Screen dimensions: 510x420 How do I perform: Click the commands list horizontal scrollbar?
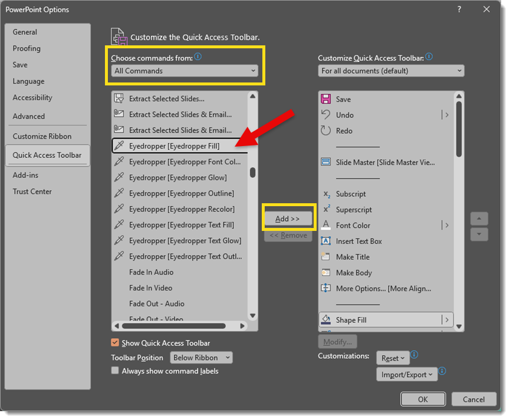(174, 326)
